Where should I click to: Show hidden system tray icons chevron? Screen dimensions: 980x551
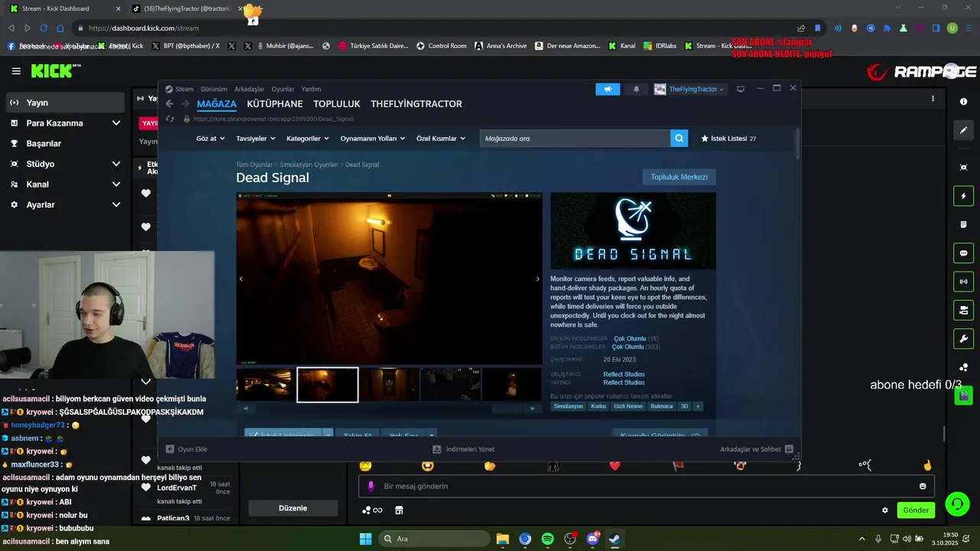coord(862,539)
